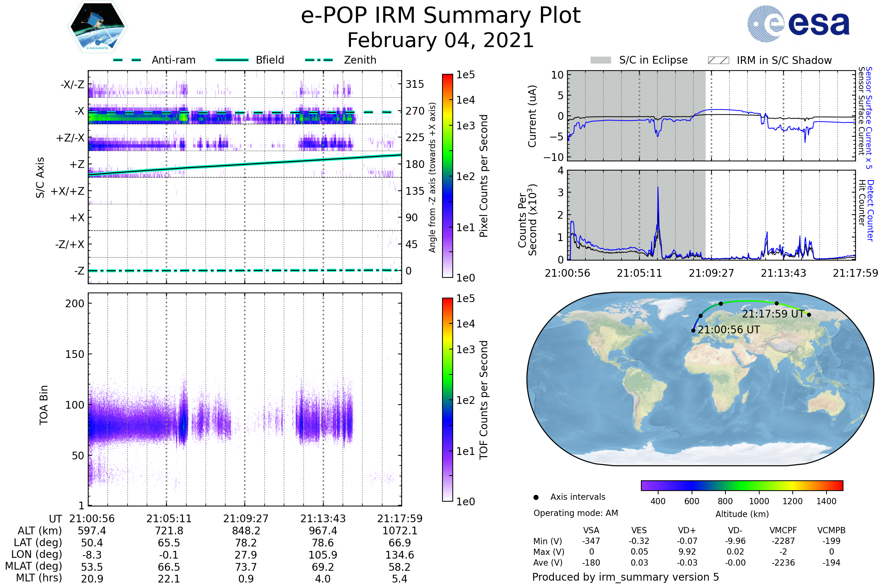Click the IRM in S/C Shadow hatched patch
This screenshot has height=588, width=882.
pyautogui.click(x=718, y=60)
